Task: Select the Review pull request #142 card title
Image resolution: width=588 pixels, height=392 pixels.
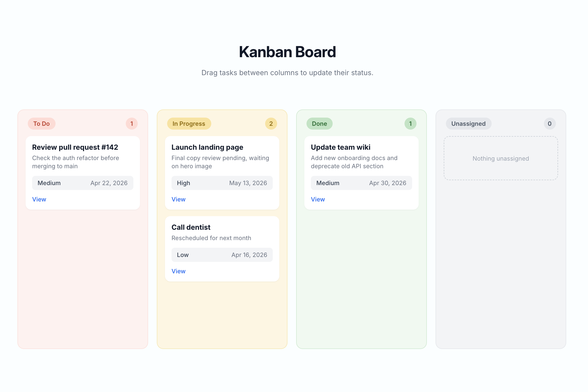Action: pyautogui.click(x=75, y=147)
